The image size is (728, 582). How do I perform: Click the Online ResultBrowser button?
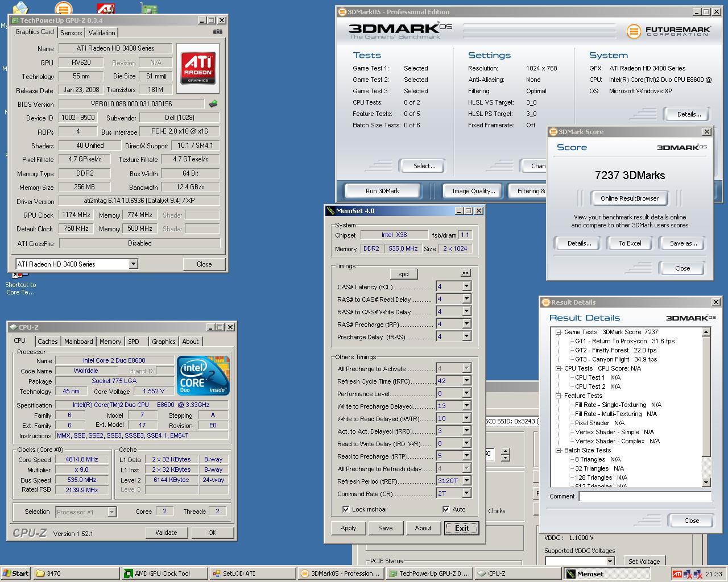(630, 198)
